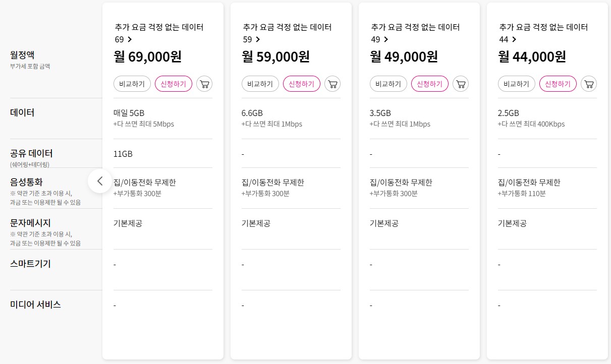Open details chevron for 데이터 44 plan
The width and height of the screenshot is (611, 364).
514,39
